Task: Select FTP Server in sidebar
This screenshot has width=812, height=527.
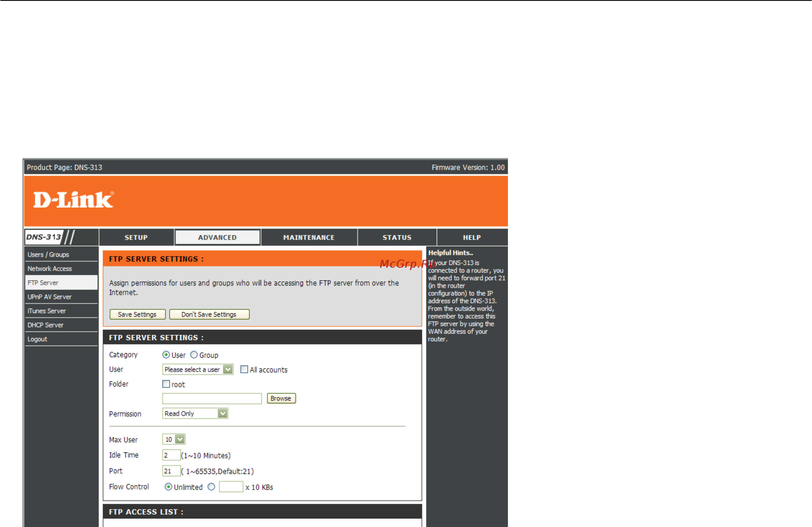Action: tap(61, 283)
